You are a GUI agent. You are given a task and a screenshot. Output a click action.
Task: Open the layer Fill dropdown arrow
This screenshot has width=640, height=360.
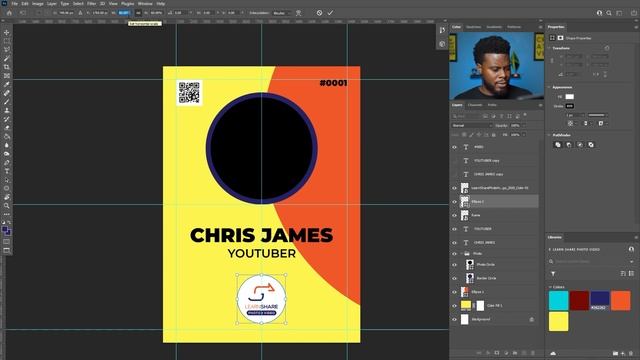524,134
